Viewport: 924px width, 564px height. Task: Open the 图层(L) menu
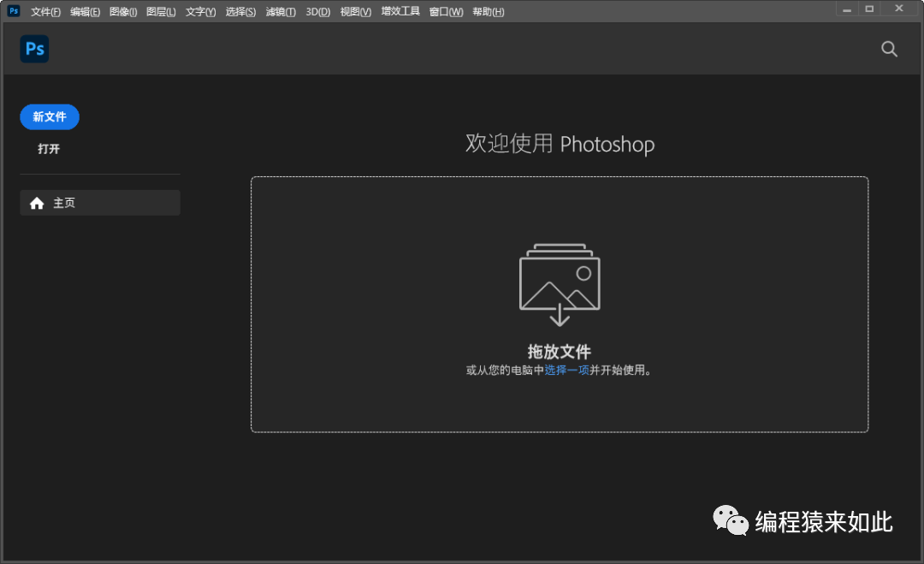161,12
